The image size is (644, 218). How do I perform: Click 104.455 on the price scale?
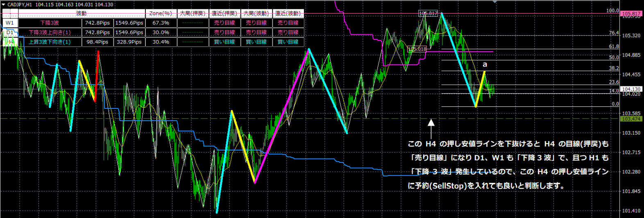point(631,74)
